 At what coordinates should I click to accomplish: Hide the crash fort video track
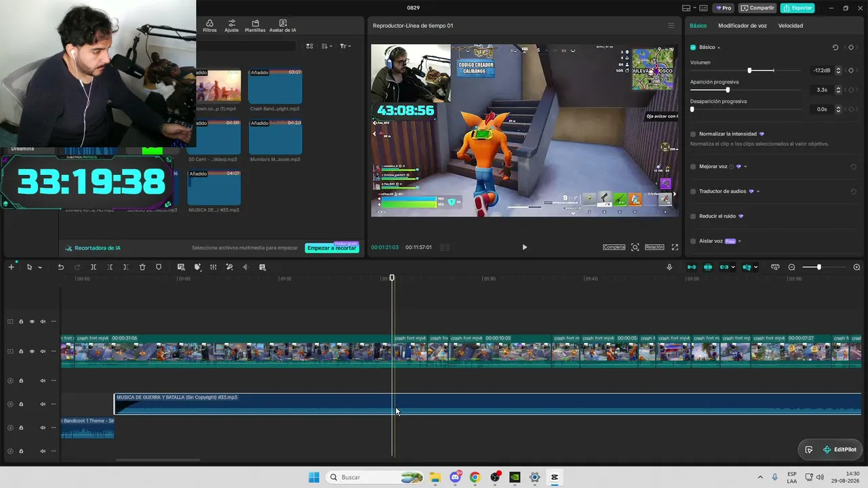pos(32,351)
